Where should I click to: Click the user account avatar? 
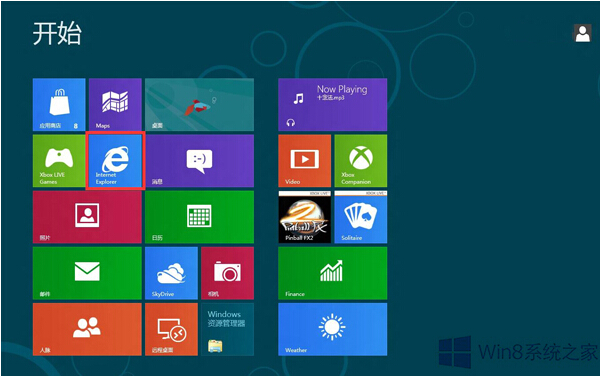coord(582,33)
